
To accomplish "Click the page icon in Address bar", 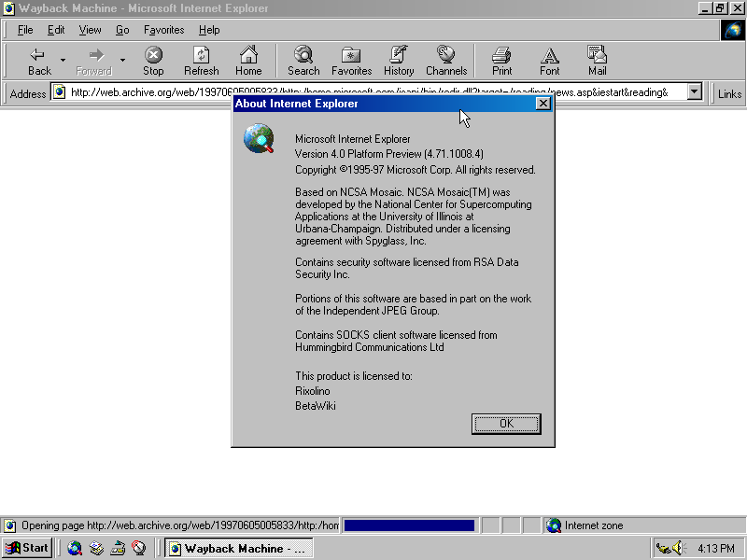I will 59,91.
